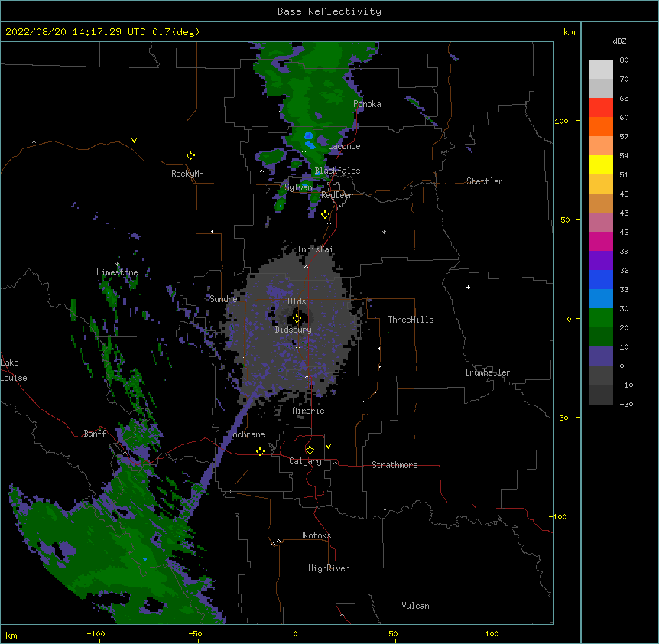
Task: Pick the magenta swatch in the dBZ legend
Action: click(601, 241)
